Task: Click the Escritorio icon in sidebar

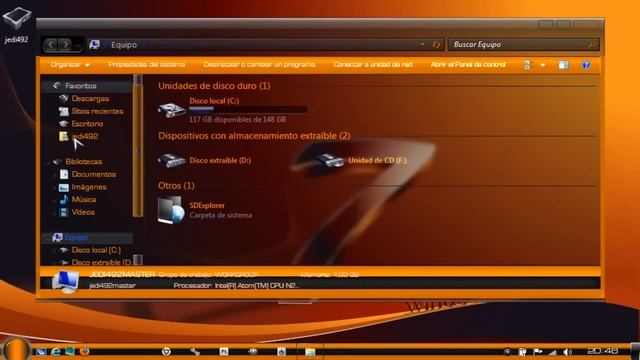Action: (x=63, y=124)
